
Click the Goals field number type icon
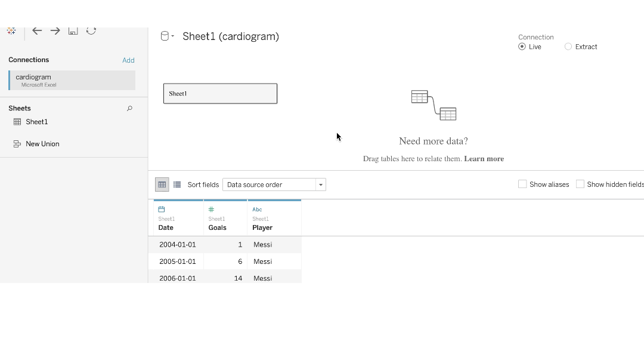(x=211, y=209)
